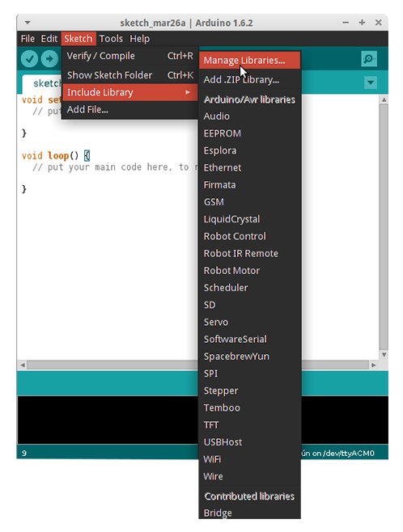The image size is (403, 532).
Task: Include the Servo library
Action: (250, 322)
